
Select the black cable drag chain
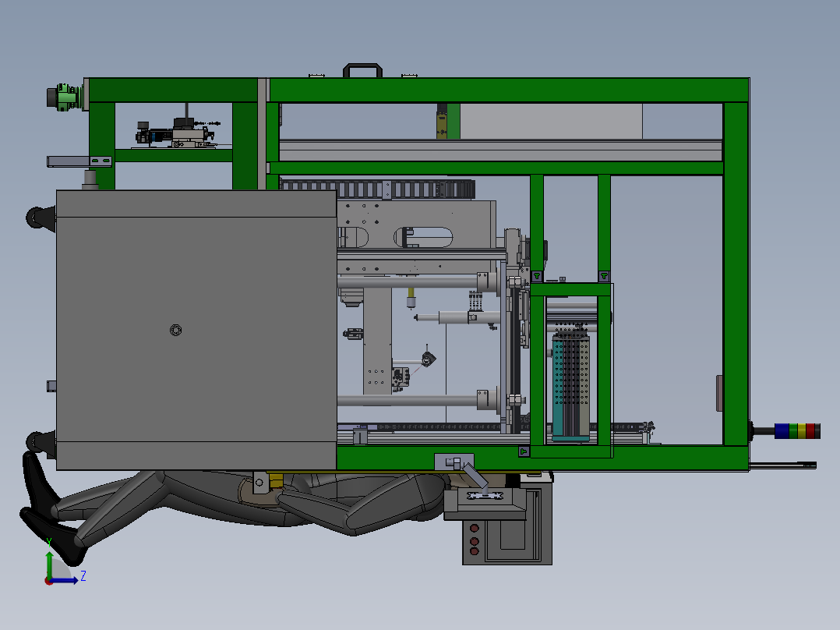(x=378, y=189)
